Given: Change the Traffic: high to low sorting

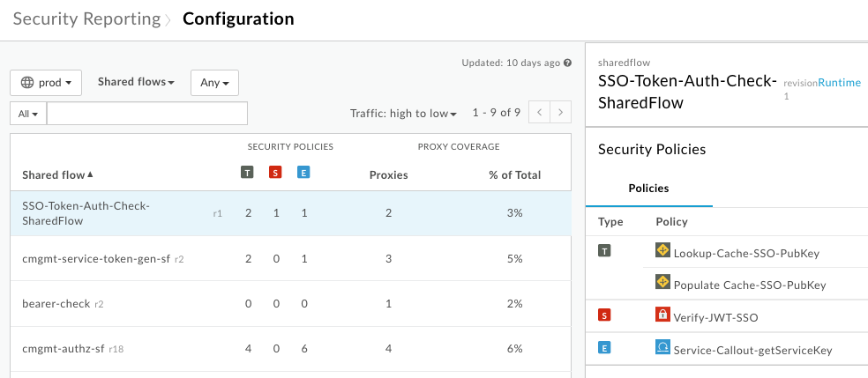Looking at the screenshot, I should 403,114.
